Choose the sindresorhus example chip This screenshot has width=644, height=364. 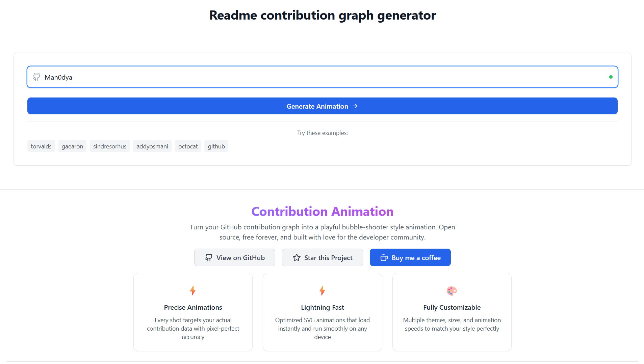(109, 146)
